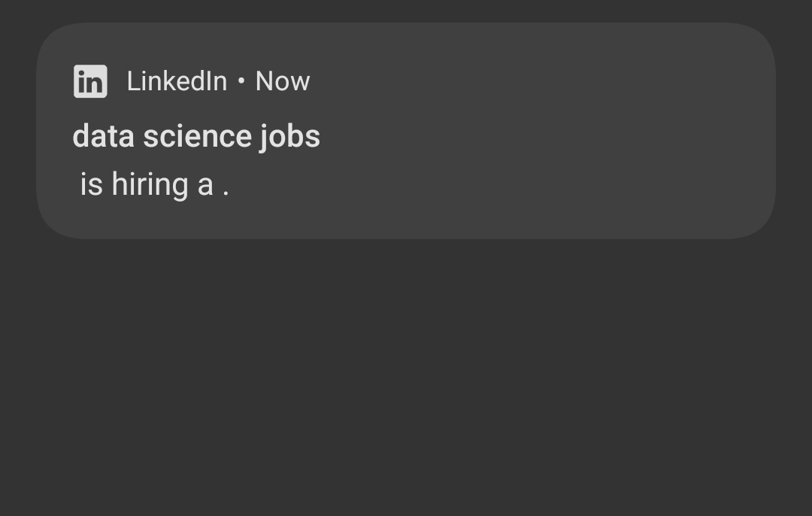Select the "Now" timestamp text
812x516 pixels.
pos(282,81)
